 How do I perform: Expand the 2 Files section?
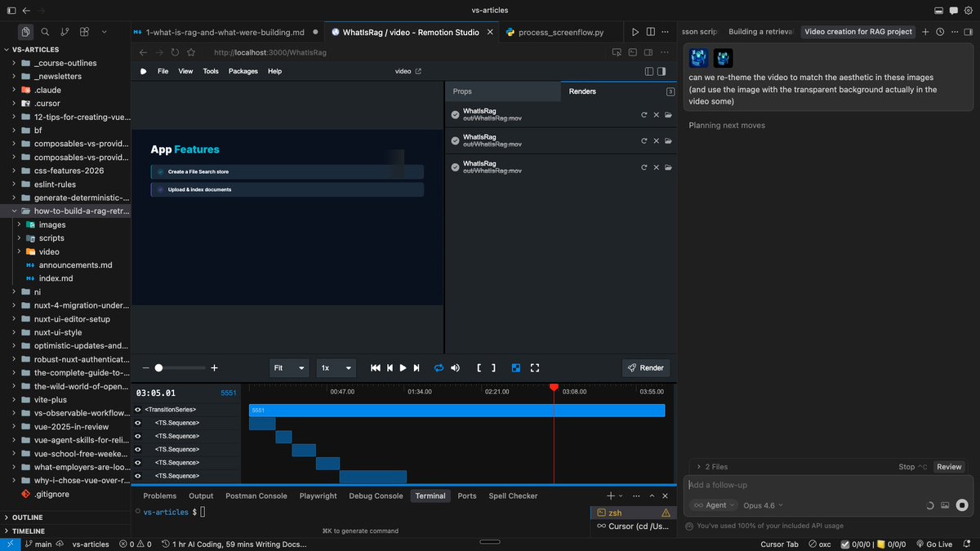711,467
